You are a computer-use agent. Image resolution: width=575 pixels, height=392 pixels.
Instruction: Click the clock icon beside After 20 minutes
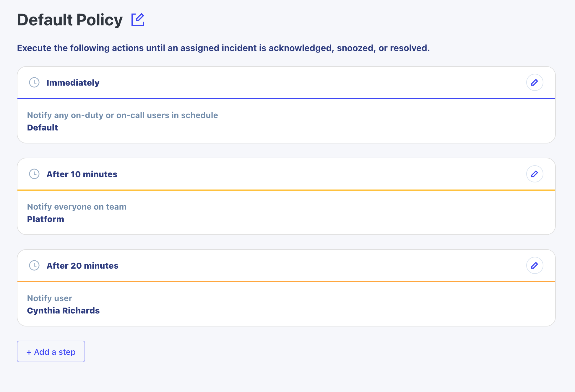(34, 265)
